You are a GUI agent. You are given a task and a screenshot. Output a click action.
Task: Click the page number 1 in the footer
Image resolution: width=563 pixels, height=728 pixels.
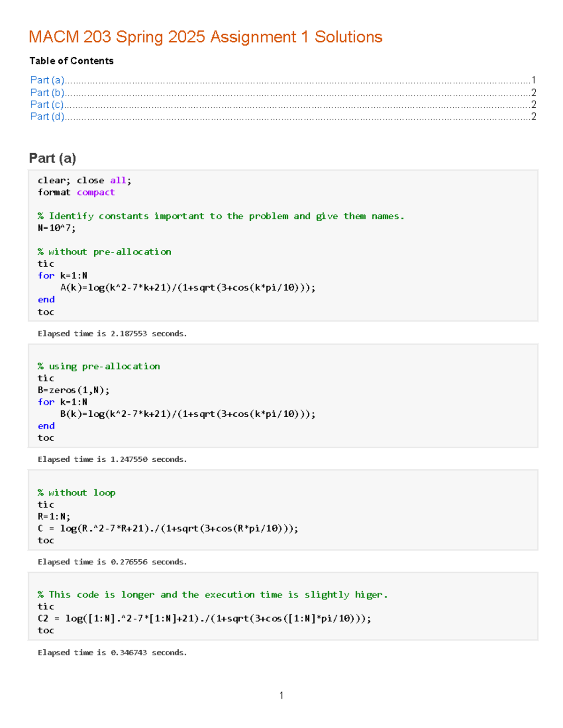[281, 695]
